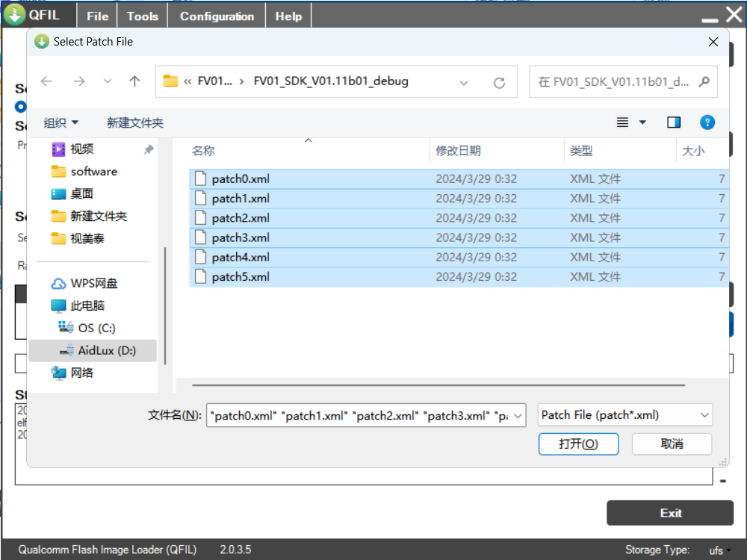Select the patch0.xml file name
747x560 pixels.
pos(241,179)
